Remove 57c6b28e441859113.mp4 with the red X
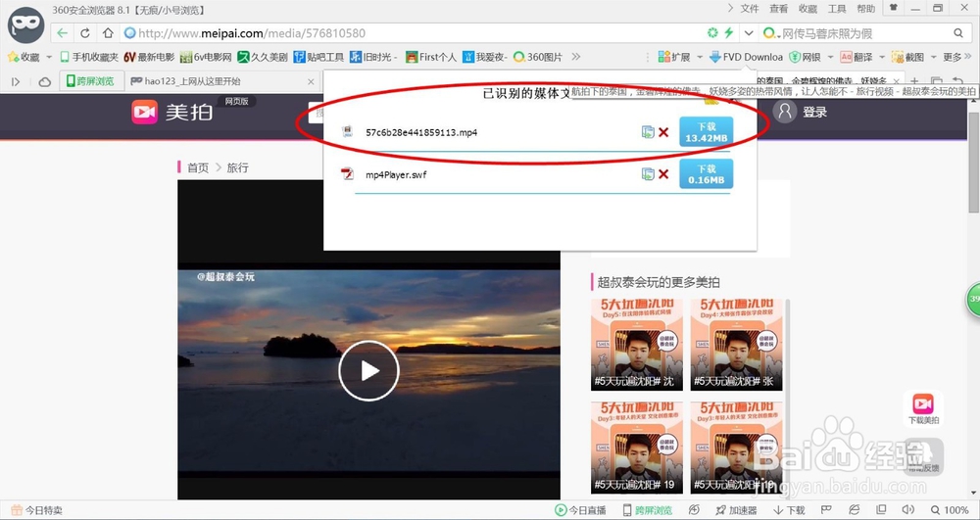The width and height of the screenshot is (980, 520). (663, 132)
